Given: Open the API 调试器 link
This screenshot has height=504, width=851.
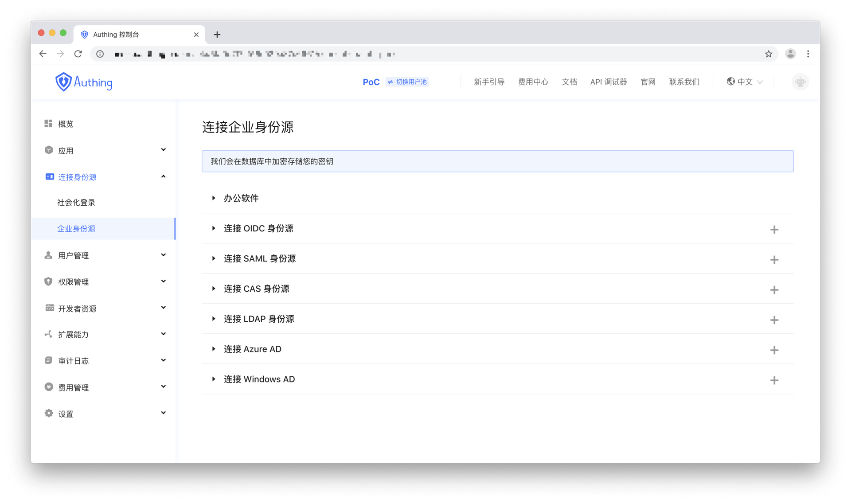Looking at the screenshot, I should [608, 82].
